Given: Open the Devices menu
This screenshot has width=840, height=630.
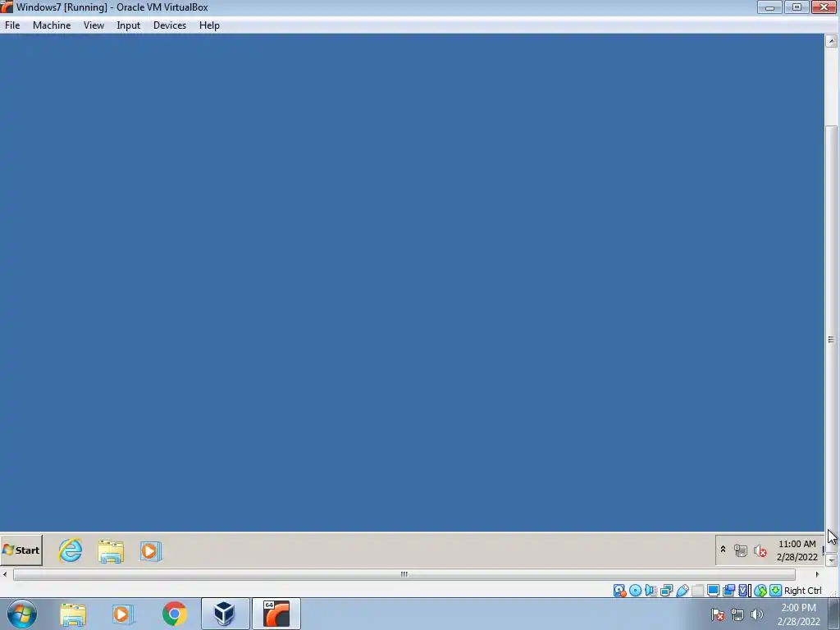Looking at the screenshot, I should pos(170,25).
